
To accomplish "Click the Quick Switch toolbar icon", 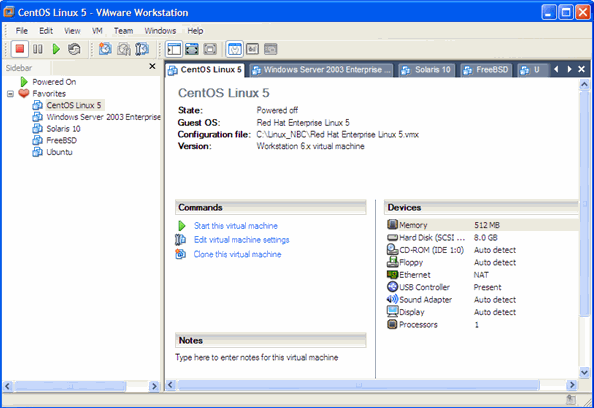I will (210, 49).
